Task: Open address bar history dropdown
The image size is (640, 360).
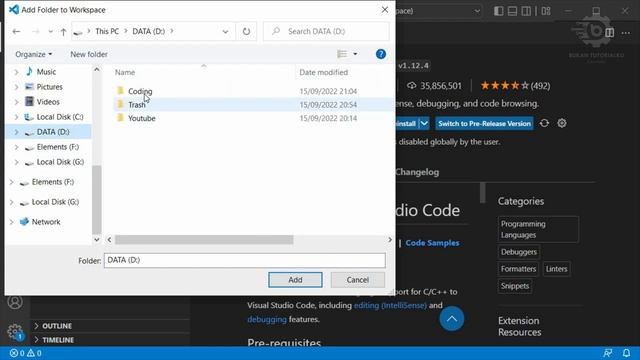Action: tap(225, 31)
